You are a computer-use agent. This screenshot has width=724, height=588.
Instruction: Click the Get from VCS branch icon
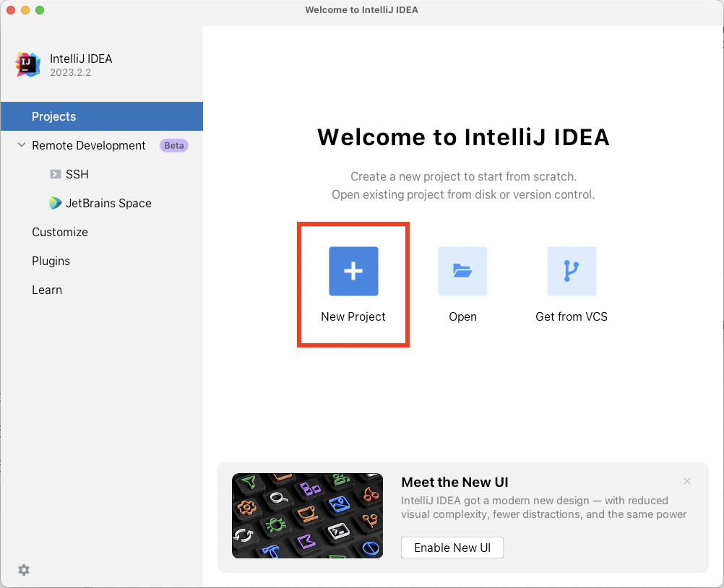(x=571, y=271)
